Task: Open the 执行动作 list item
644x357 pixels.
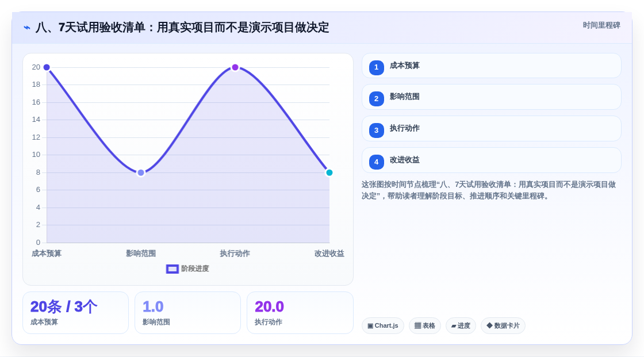Action: click(x=491, y=129)
